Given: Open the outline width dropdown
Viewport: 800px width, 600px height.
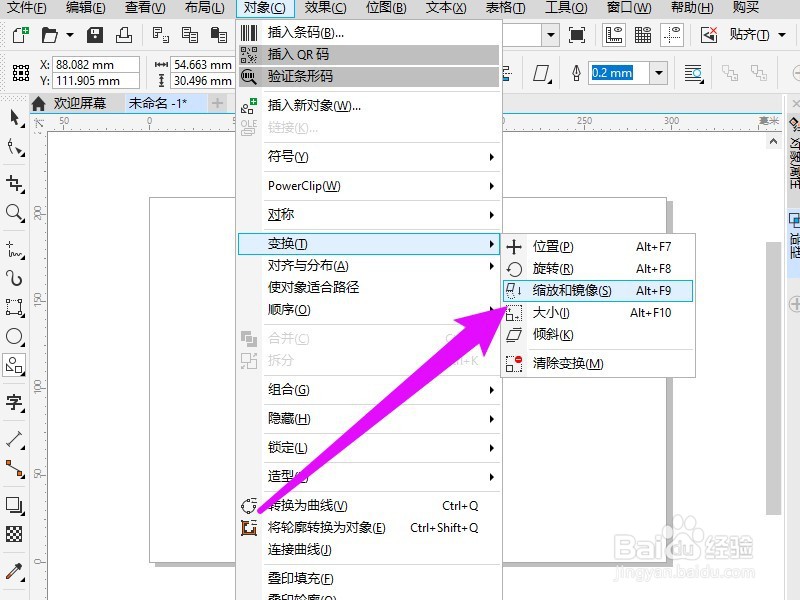Looking at the screenshot, I should tap(658, 73).
